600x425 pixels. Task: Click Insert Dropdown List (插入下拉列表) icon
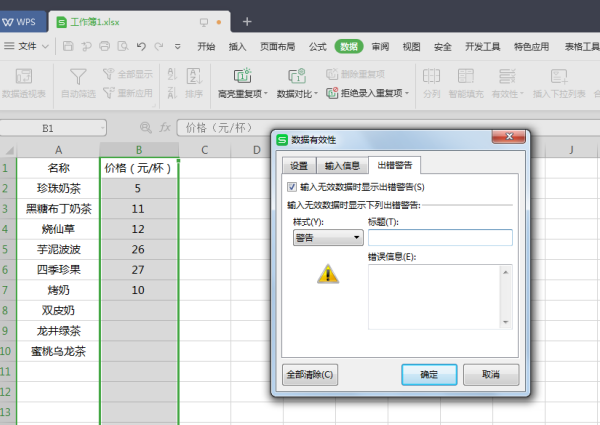pyautogui.click(x=559, y=76)
